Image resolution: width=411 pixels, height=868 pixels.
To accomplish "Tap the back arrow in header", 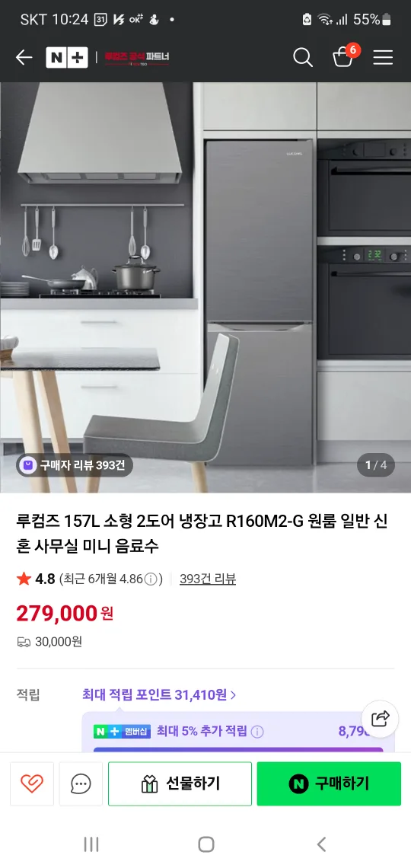I will pyautogui.click(x=24, y=57).
